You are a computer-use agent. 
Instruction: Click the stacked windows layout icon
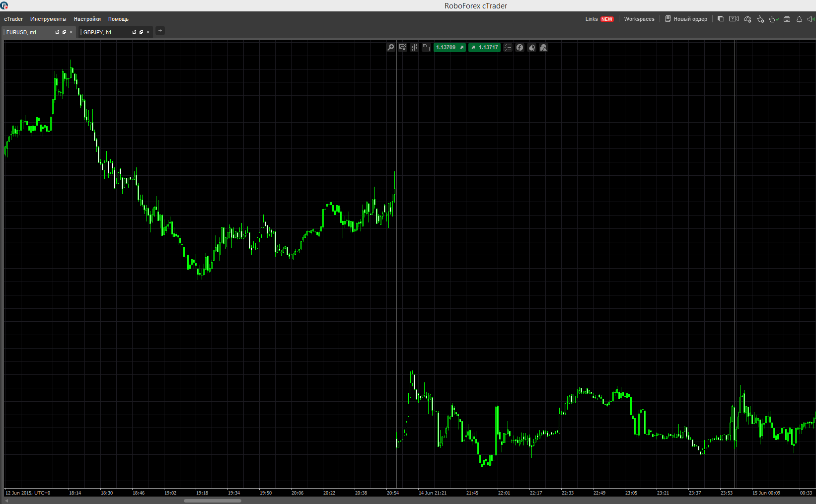click(x=721, y=19)
